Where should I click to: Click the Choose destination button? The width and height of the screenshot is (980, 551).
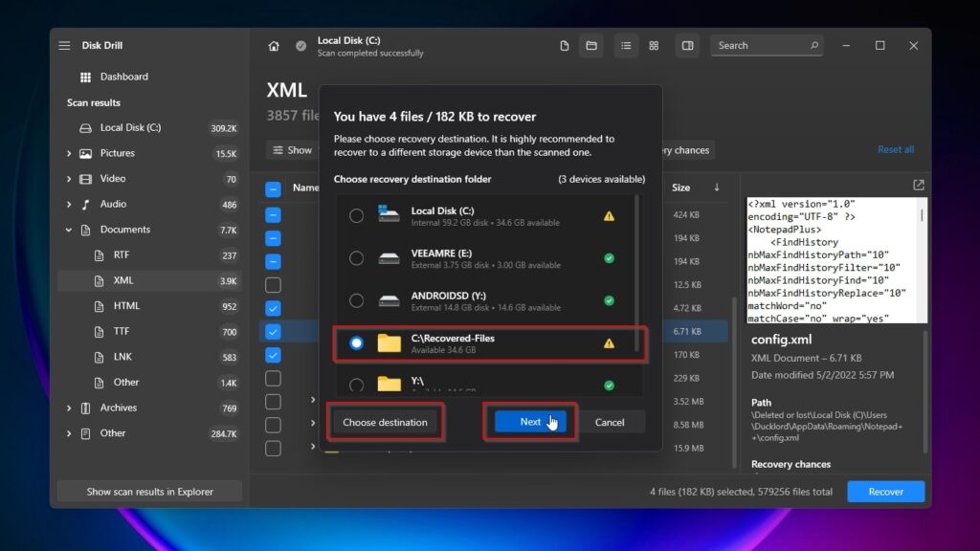coord(385,422)
